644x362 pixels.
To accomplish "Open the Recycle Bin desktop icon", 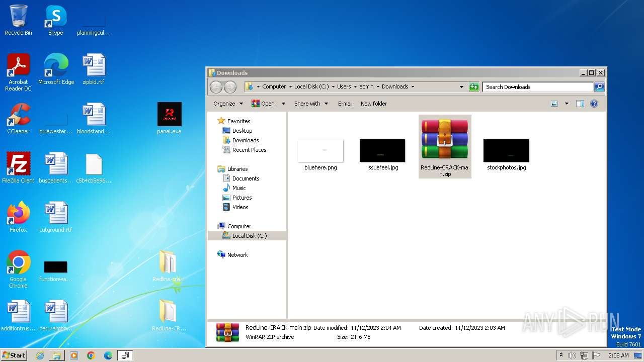I will click(18, 20).
